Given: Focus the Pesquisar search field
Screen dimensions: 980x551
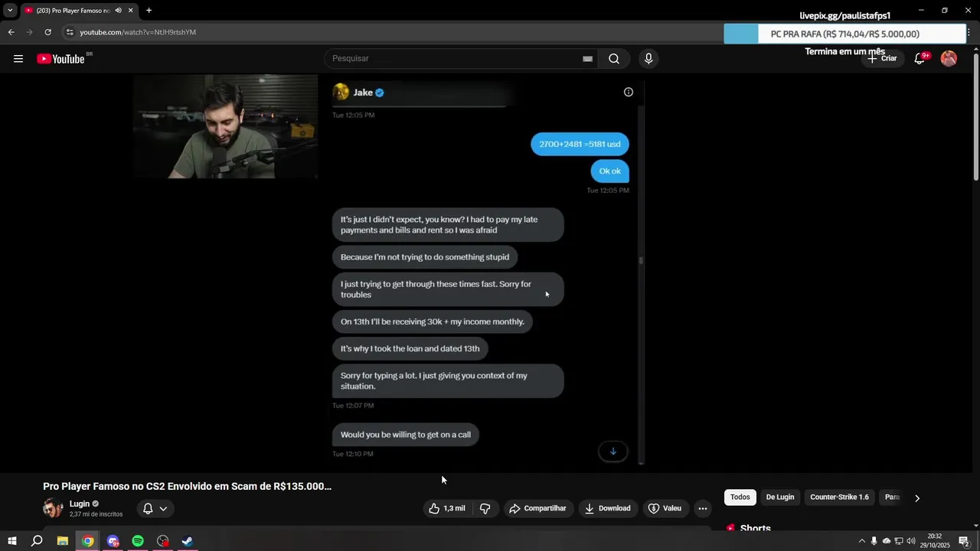Looking at the screenshot, I should click(x=456, y=59).
